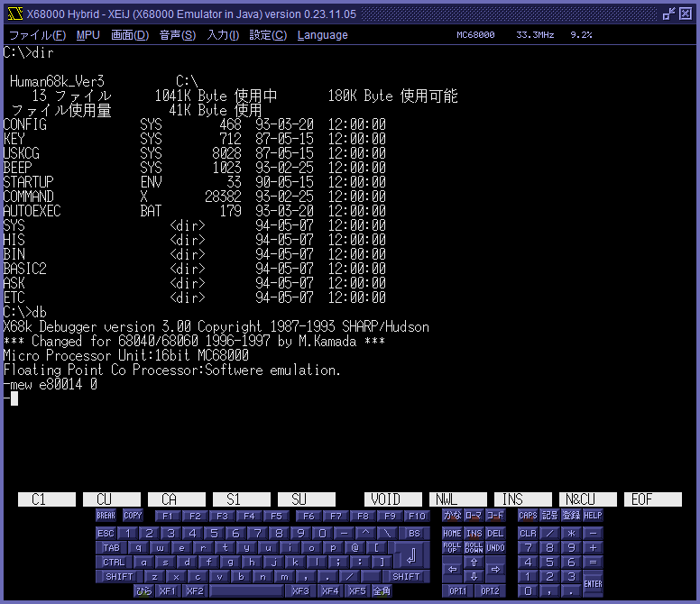Click the XF4 key

point(330,591)
